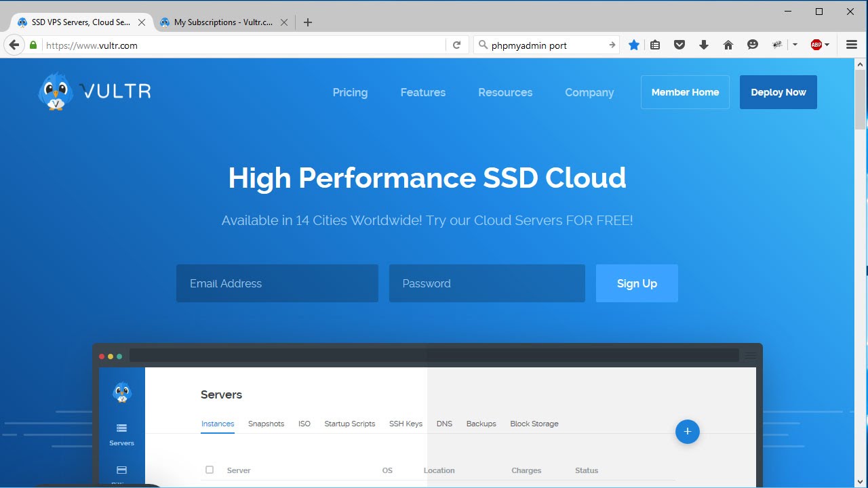Viewport: 868px width, 488px height.
Task: Focus the Email Address field
Action: pyautogui.click(x=277, y=283)
